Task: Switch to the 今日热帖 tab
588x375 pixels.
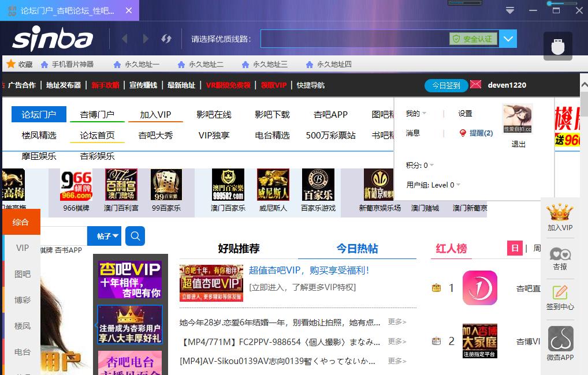Action: (357, 249)
